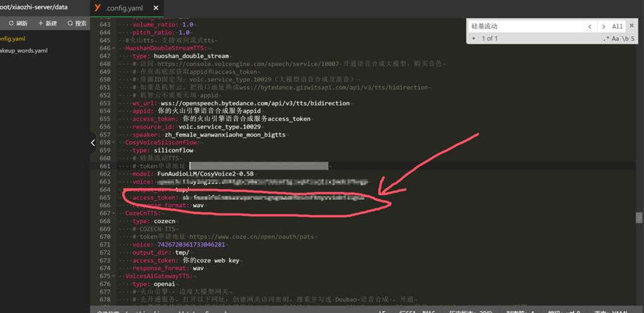Toggle search in selection (S)

coord(633,39)
